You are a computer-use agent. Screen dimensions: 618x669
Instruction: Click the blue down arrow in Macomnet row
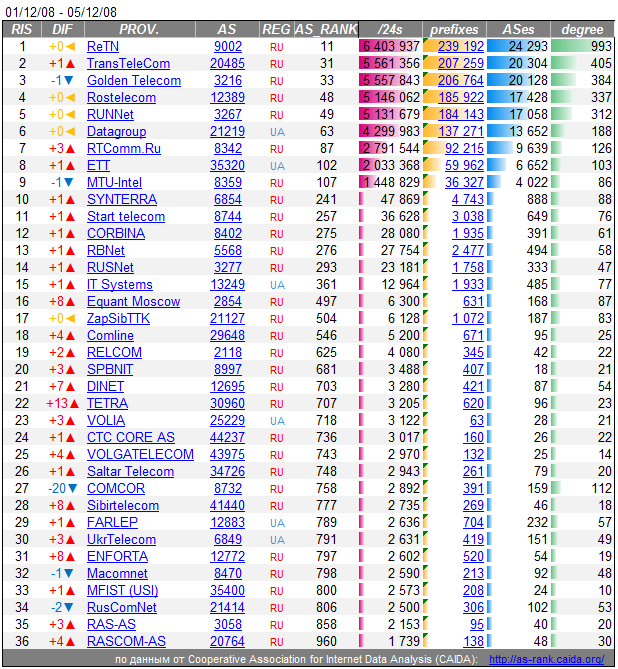click(68, 573)
